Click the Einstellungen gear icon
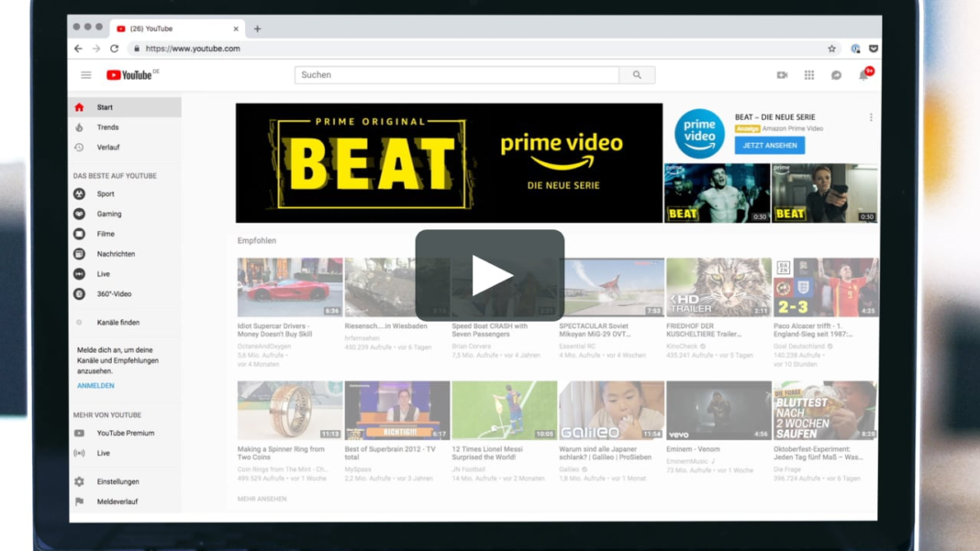Image resolution: width=980 pixels, height=551 pixels. click(x=80, y=481)
